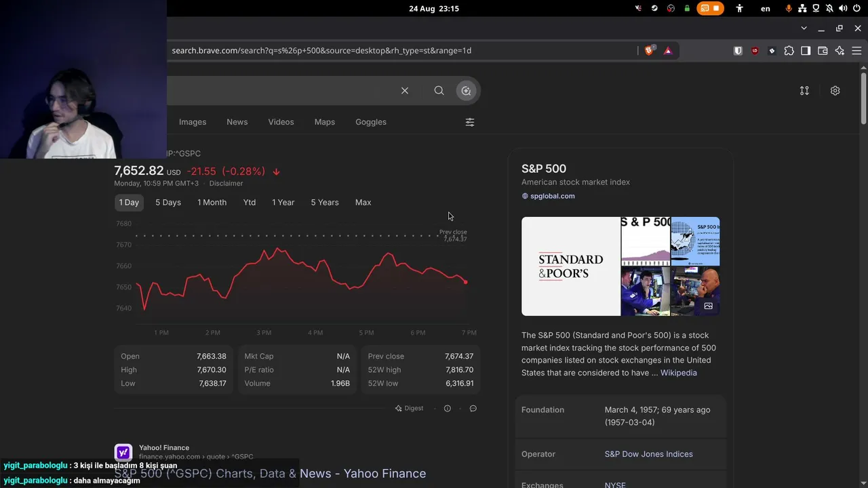
Task: Open the tab search dropdown chevron
Action: pyautogui.click(x=804, y=28)
